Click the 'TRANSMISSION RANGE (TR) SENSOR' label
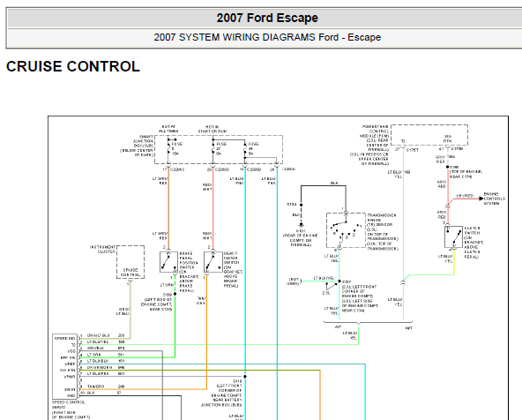 382,232
